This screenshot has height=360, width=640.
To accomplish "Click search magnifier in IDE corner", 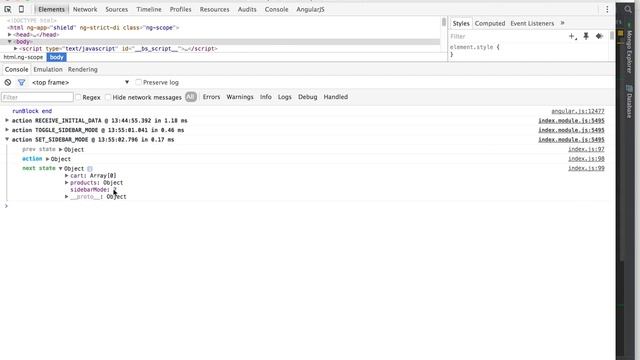I will 628,9.
